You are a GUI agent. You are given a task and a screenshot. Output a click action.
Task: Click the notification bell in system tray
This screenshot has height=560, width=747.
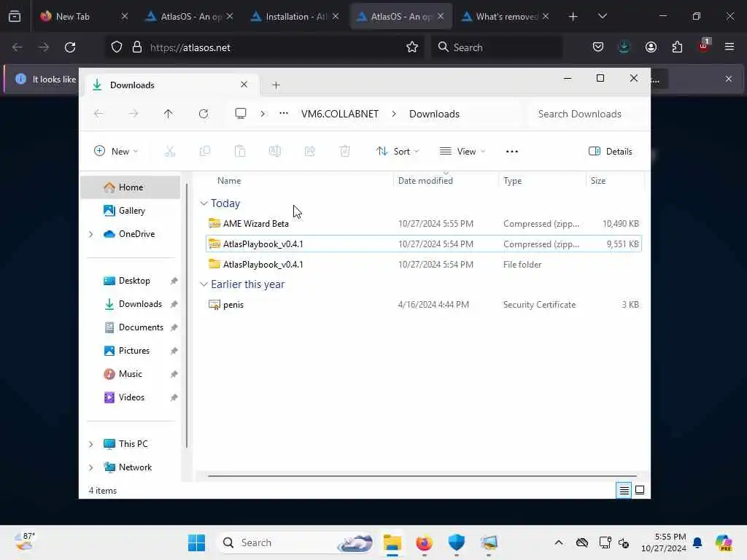tap(697, 542)
